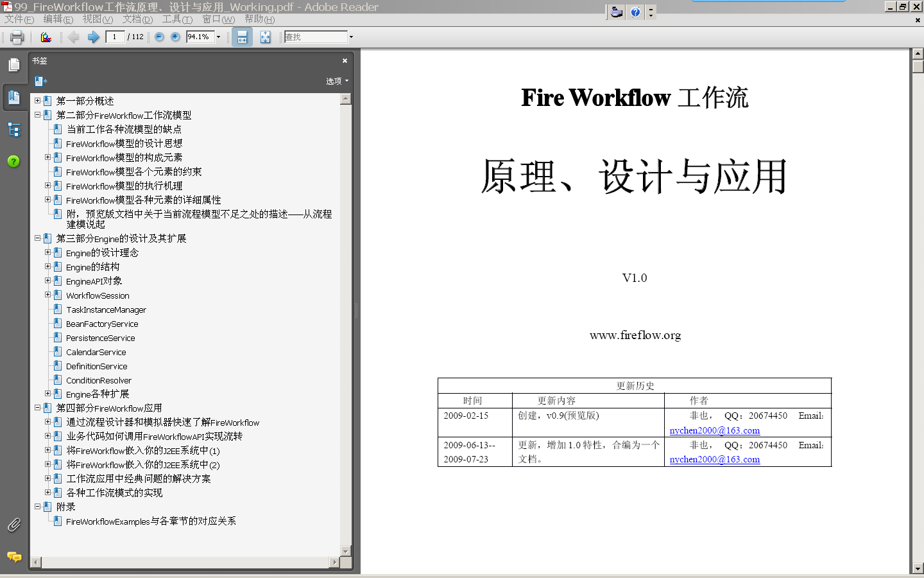924x578 pixels.
Task: Select the CalendarService bookmark
Action: pos(96,352)
